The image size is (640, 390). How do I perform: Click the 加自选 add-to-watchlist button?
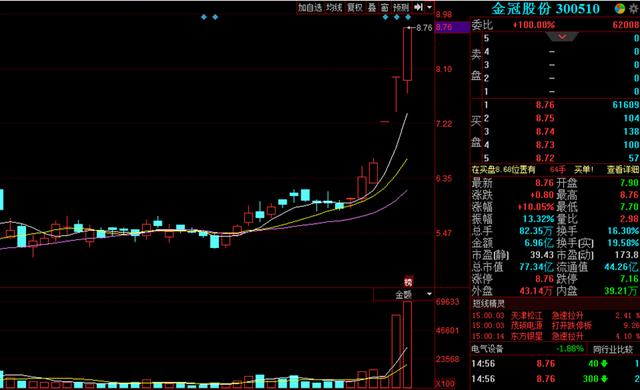pos(310,7)
